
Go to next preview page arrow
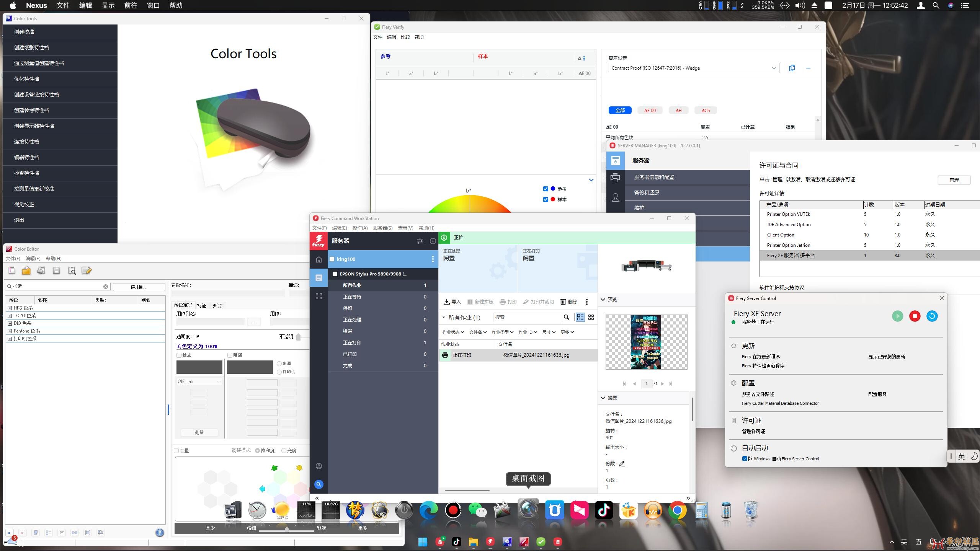click(x=663, y=384)
